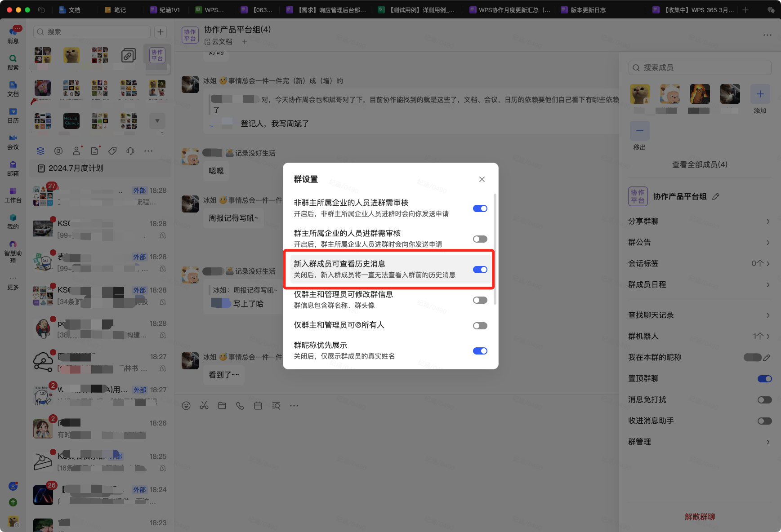The height and width of the screenshot is (532, 781).
Task: Open the Group management section
Action: click(x=699, y=442)
